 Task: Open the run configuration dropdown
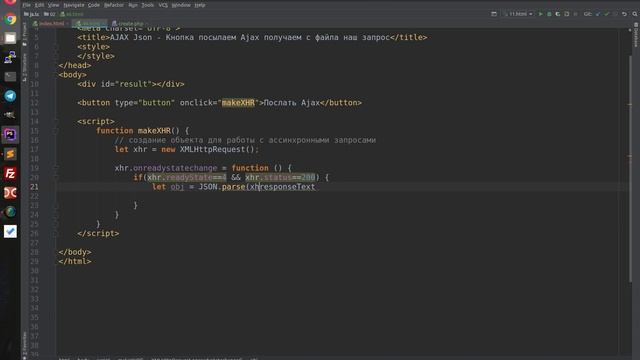(518, 14)
